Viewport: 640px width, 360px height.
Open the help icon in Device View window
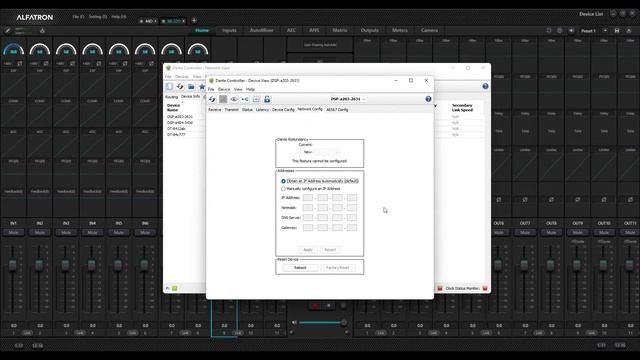[428, 99]
